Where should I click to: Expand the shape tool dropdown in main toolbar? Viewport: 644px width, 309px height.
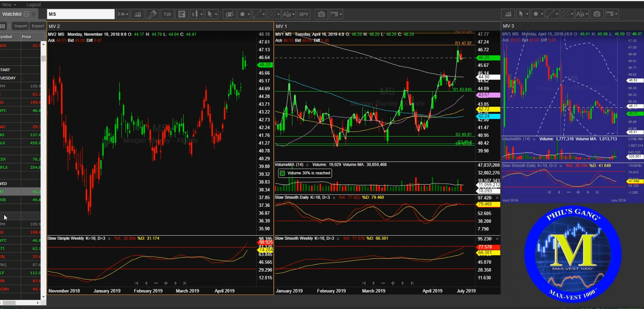click(x=249, y=14)
